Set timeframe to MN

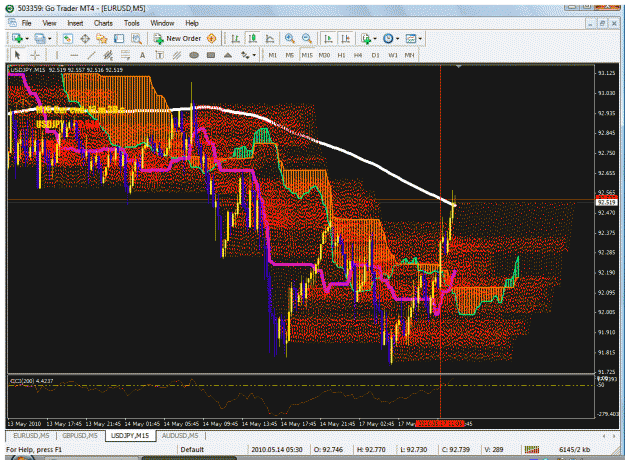point(409,55)
